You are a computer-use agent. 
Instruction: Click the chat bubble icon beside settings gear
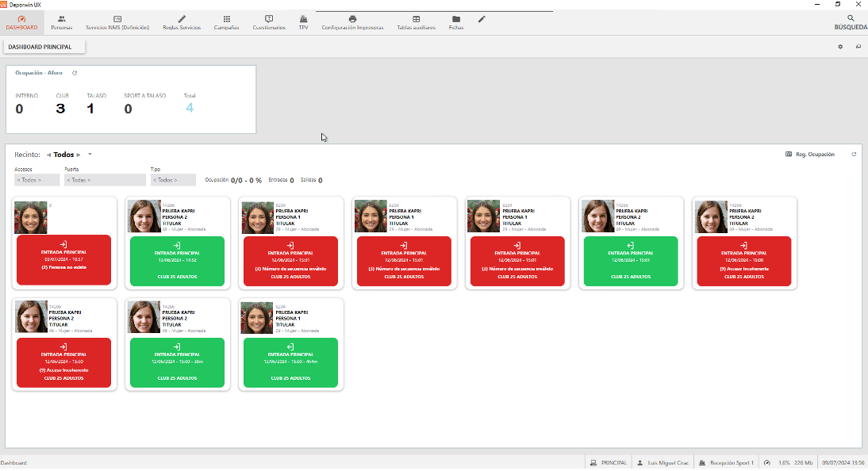pyautogui.click(x=858, y=47)
